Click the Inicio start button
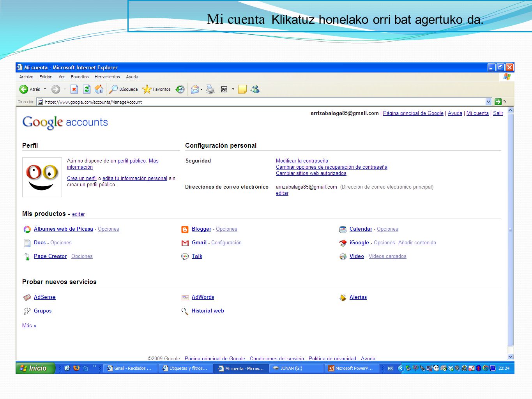This screenshot has height=399, width=532. [35, 368]
